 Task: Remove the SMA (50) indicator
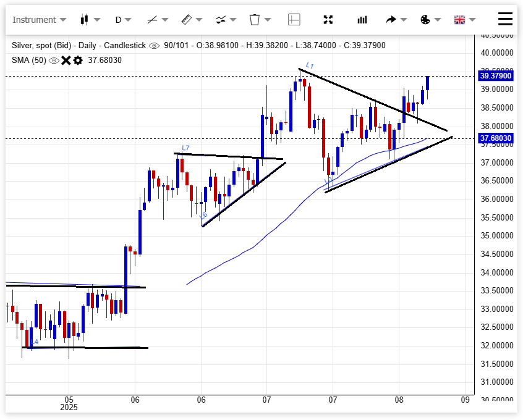tap(66, 61)
